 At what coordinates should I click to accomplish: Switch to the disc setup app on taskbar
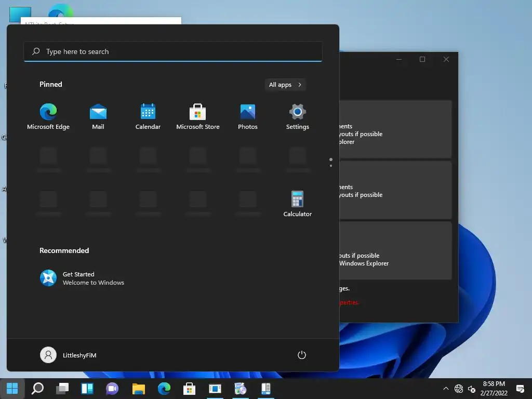(x=241, y=389)
